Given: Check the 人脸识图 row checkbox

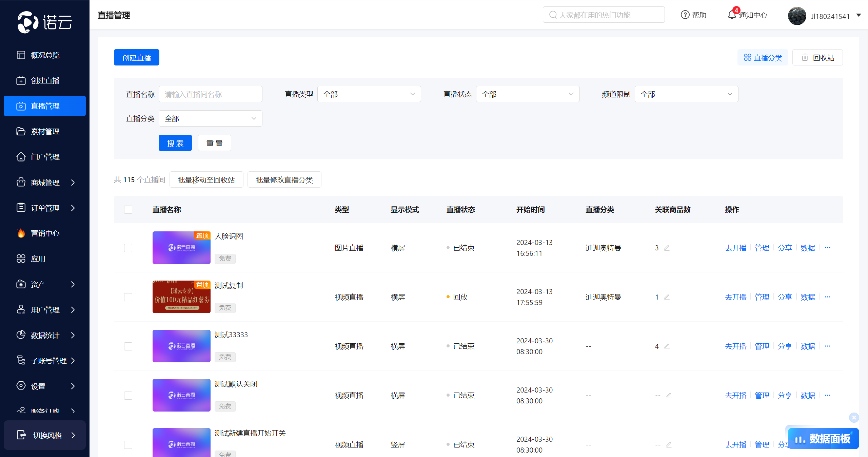Looking at the screenshot, I should [128, 248].
